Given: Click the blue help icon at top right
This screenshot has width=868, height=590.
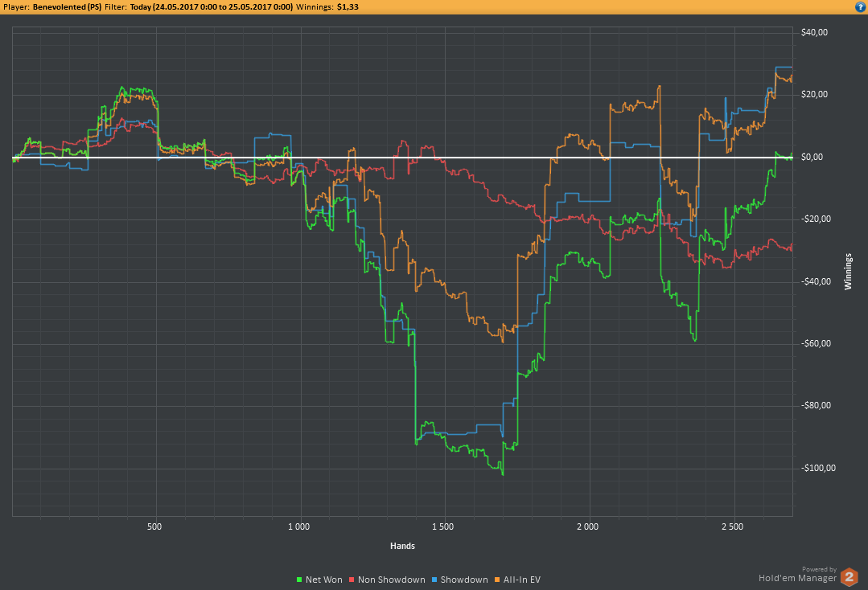Looking at the screenshot, I should pos(860,6).
